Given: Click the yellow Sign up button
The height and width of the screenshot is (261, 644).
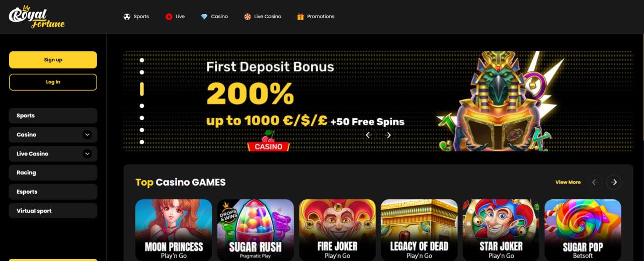Looking at the screenshot, I should [53, 60].
